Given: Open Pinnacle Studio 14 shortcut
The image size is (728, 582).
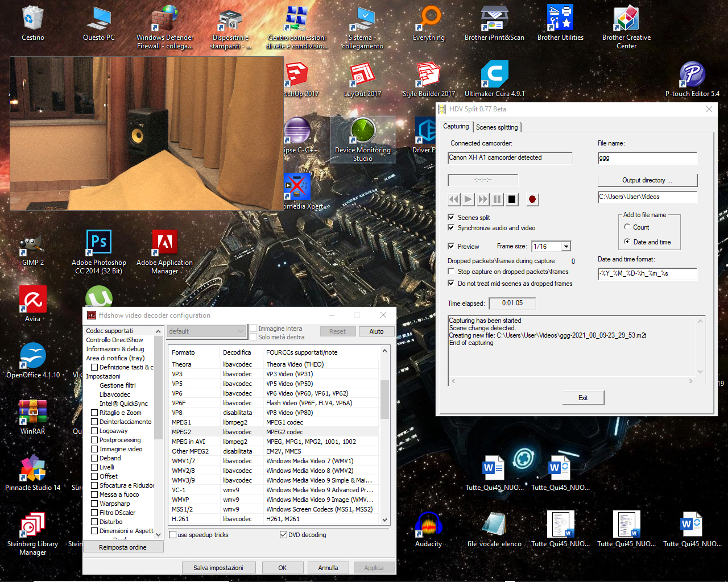Looking at the screenshot, I should point(32,469).
